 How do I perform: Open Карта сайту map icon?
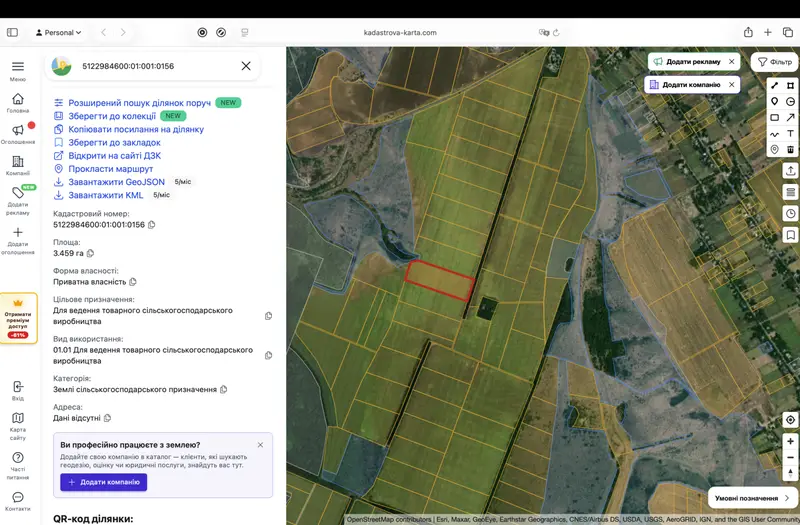tap(18, 418)
